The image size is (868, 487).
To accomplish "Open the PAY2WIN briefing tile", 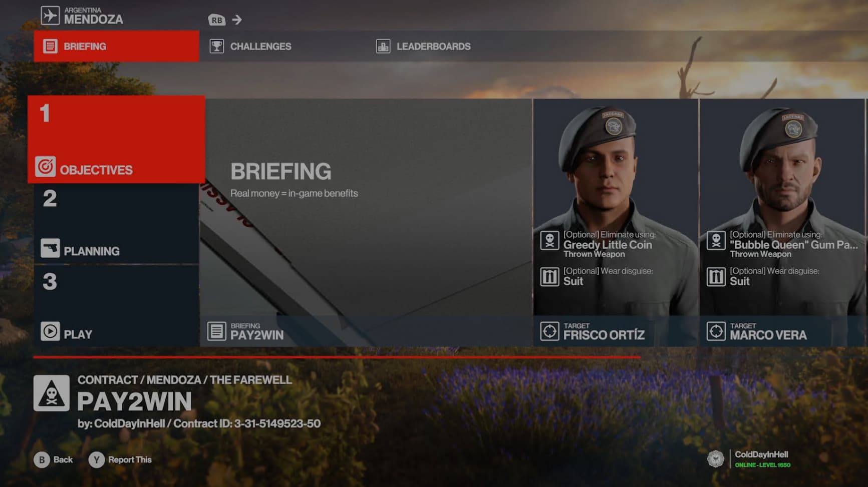I will point(366,223).
